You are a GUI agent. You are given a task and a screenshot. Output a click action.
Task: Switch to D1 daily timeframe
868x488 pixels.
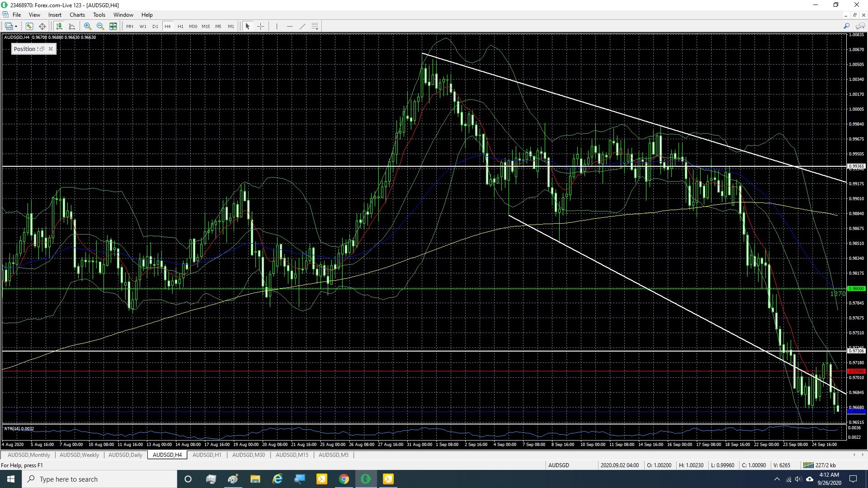pyautogui.click(x=155, y=26)
